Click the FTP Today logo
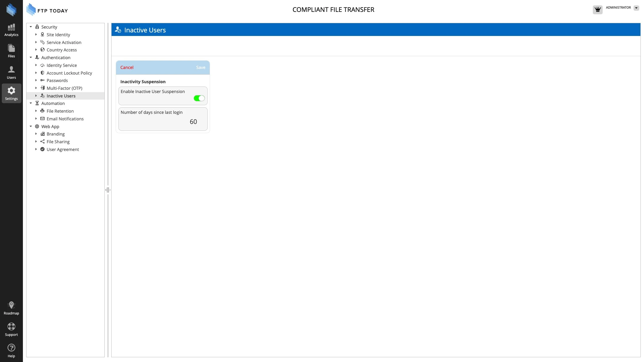 tap(47, 10)
